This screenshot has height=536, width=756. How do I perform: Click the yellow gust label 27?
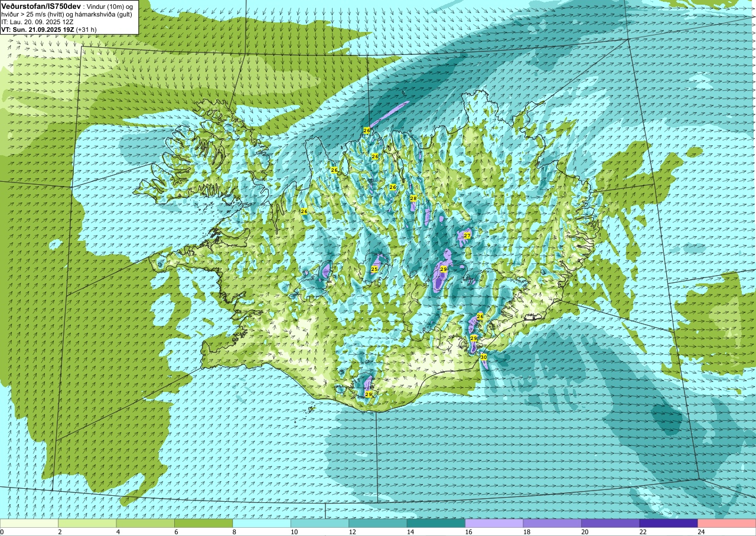point(467,236)
